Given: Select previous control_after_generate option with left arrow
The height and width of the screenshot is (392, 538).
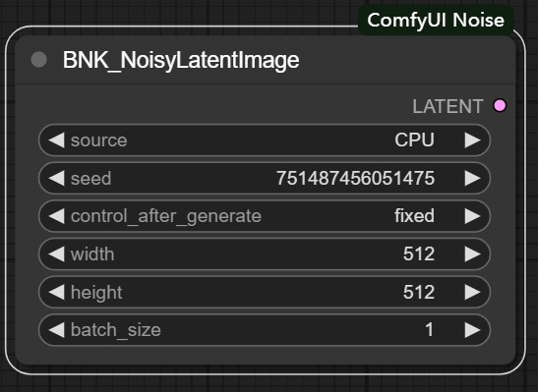Looking at the screenshot, I should (57, 216).
